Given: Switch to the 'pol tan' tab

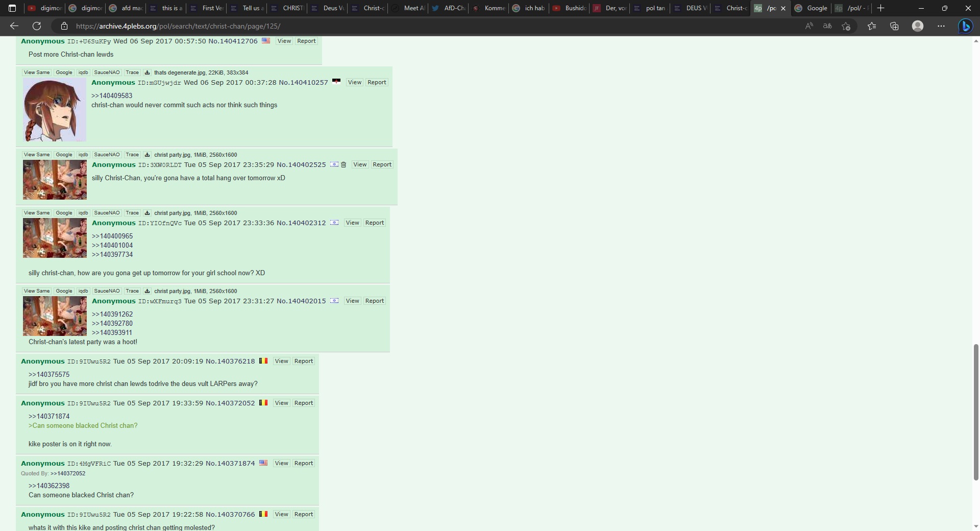Looking at the screenshot, I should 650,8.
